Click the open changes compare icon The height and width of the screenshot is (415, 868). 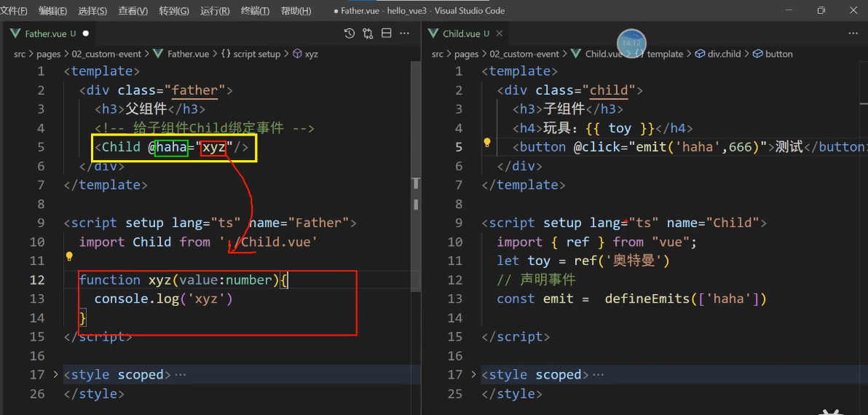tap(368, 33)
